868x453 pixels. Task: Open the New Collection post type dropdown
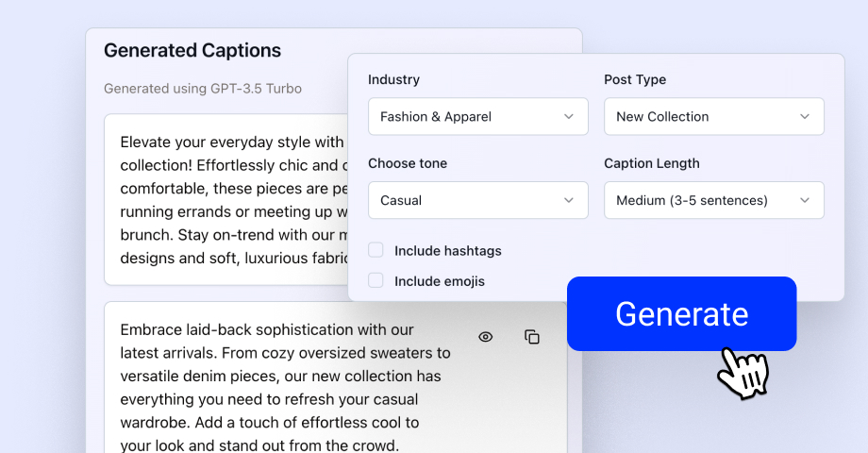(713, 117)
